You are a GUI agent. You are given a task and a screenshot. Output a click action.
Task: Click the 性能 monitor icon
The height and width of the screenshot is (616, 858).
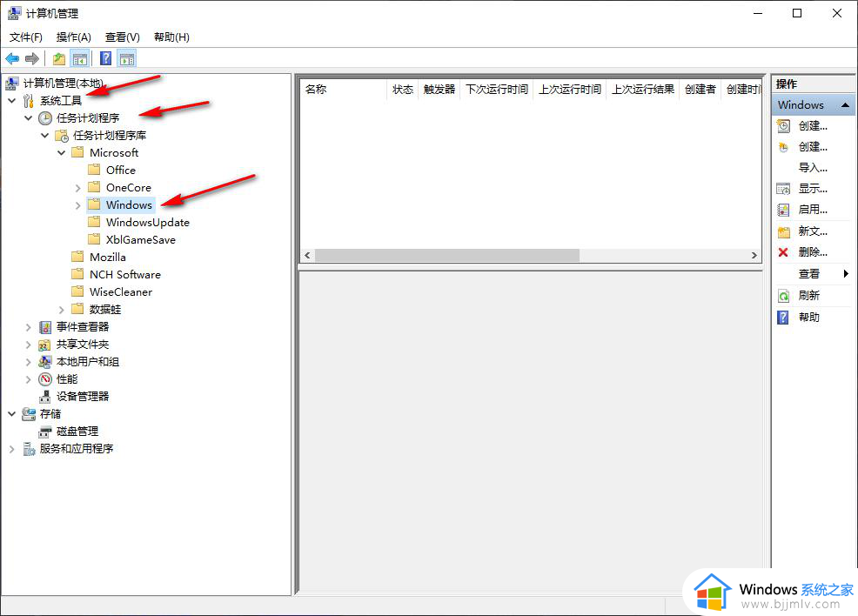click(x=45, y=379)
